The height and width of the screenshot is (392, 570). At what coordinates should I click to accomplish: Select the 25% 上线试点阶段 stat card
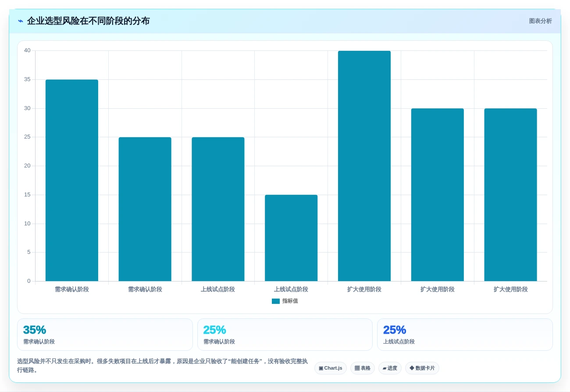(465, 335)
